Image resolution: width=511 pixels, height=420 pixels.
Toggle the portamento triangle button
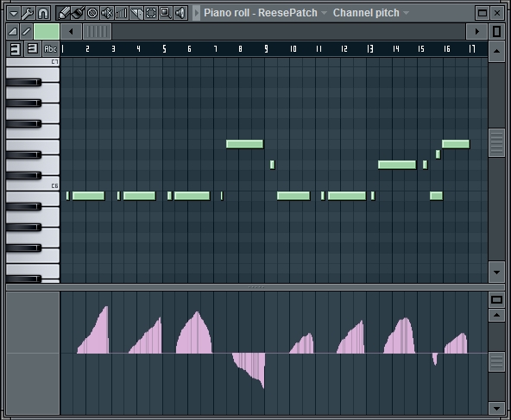point(13,32)
